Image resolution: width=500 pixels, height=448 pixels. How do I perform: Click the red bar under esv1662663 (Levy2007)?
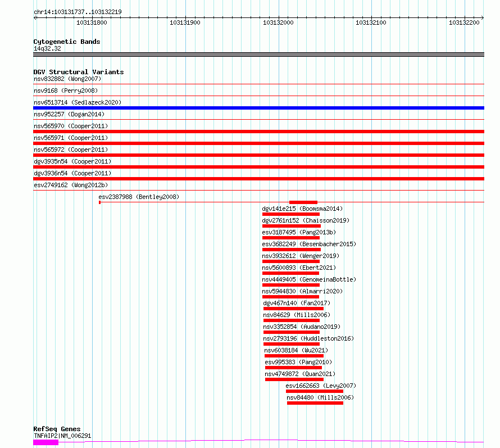coord(315,391)
